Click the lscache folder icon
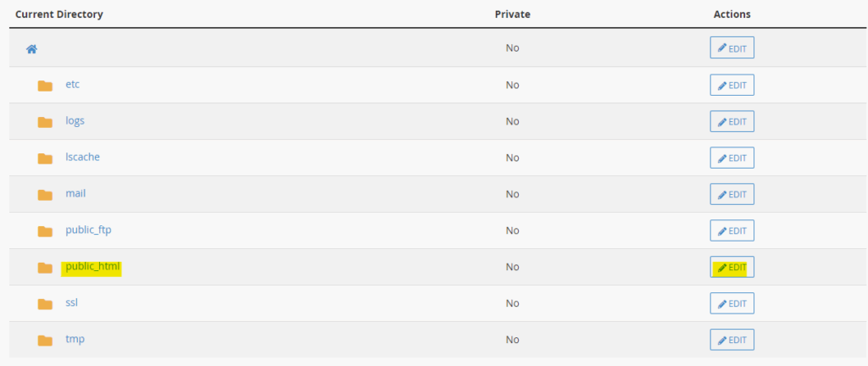Viewport: 868px width, 366px height. (46, 158)
